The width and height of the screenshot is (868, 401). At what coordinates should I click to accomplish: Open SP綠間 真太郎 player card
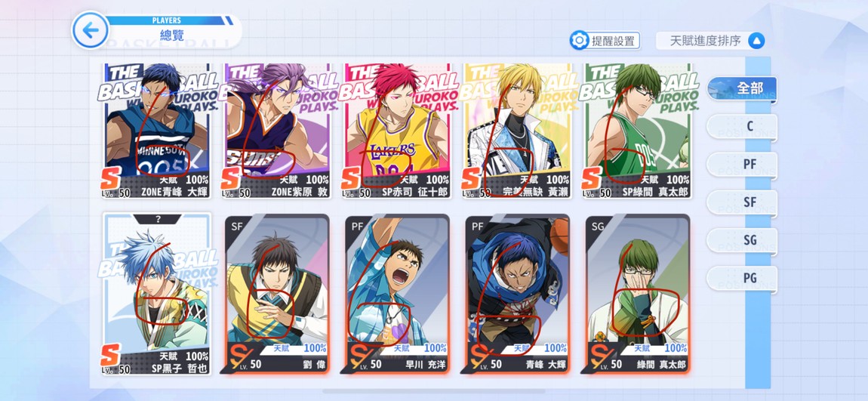[638, 131]
